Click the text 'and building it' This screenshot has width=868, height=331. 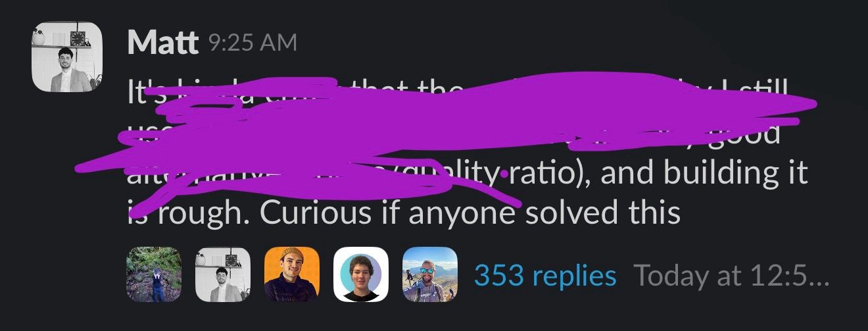click(704, 173)
